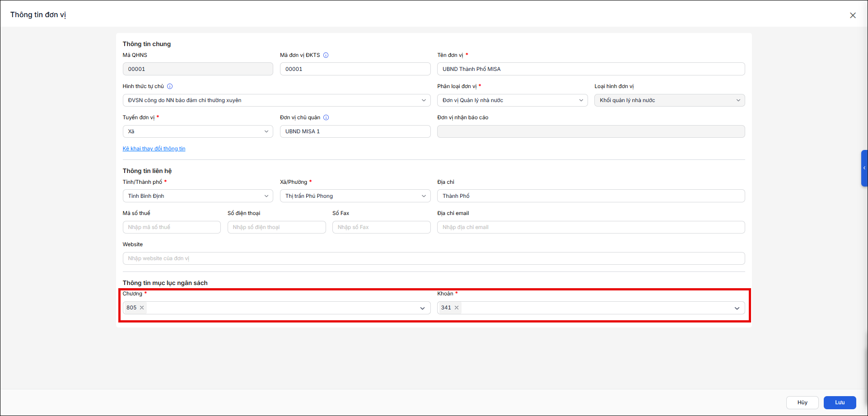Click the Hủy button
Image resolution: width=868 pixels, height=416 pixels.
803,402
